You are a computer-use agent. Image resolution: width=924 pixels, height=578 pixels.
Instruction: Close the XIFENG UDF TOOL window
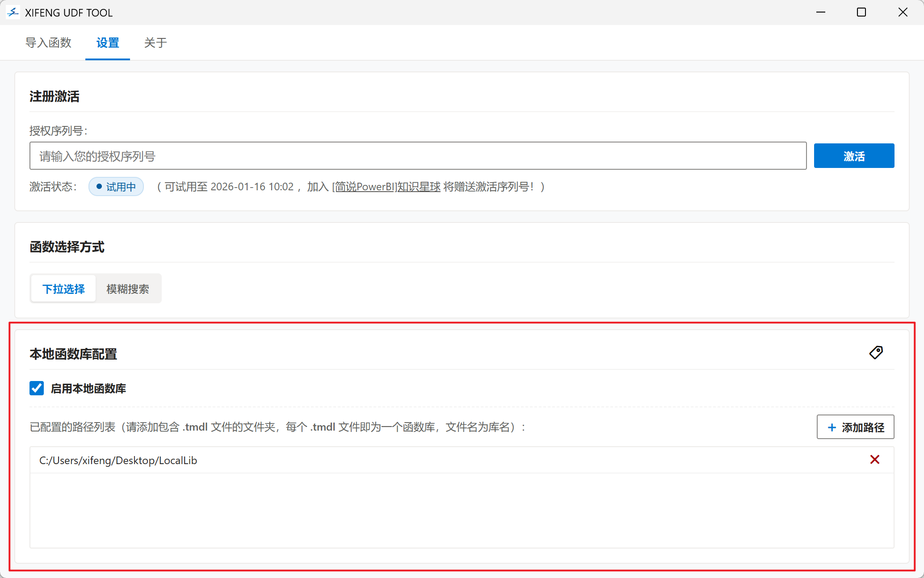(x=903, y=13)
